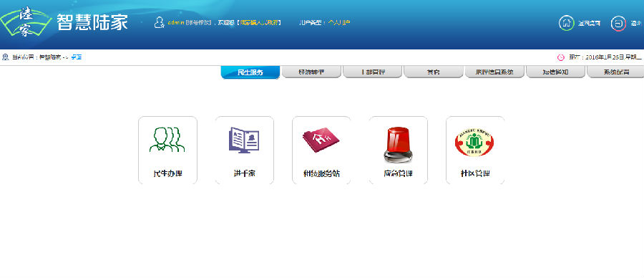
Task: Open the tab left of 系统配置
Action: pos(555,72)
